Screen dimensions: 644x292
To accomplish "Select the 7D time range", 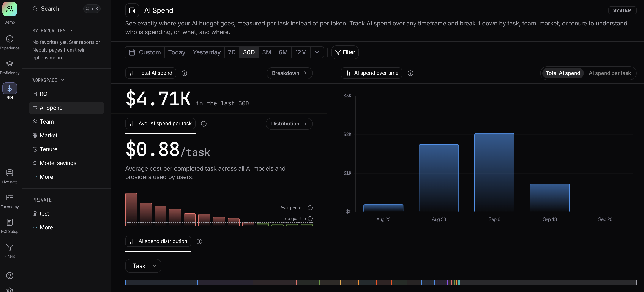I will pyautogui.click(x=232, y=52).
